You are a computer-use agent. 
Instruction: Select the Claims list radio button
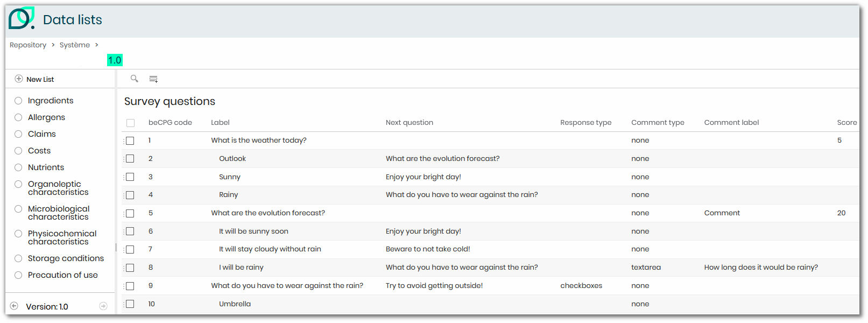18,134
